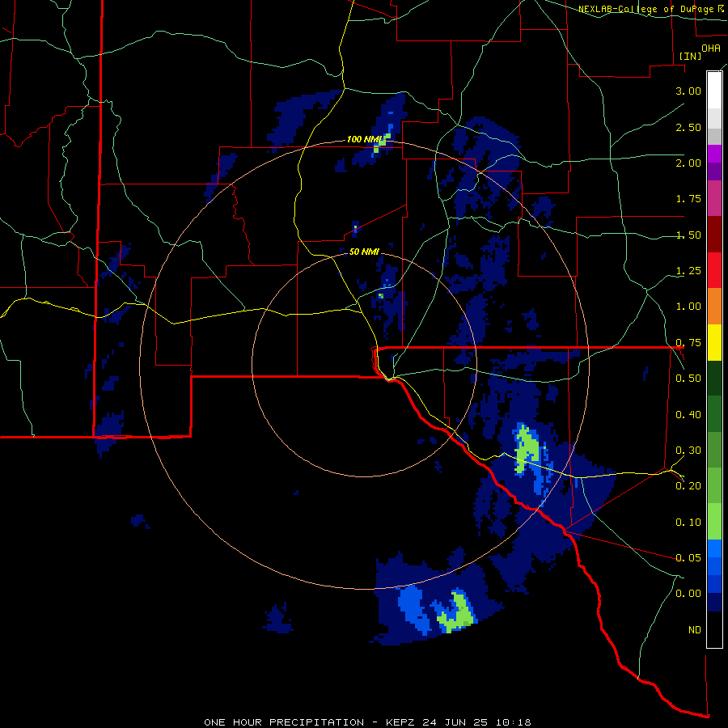Viewport: 728px width, 728px height.
Task: Click the 0.75 legend value
Action: click(x=688, y=343)
